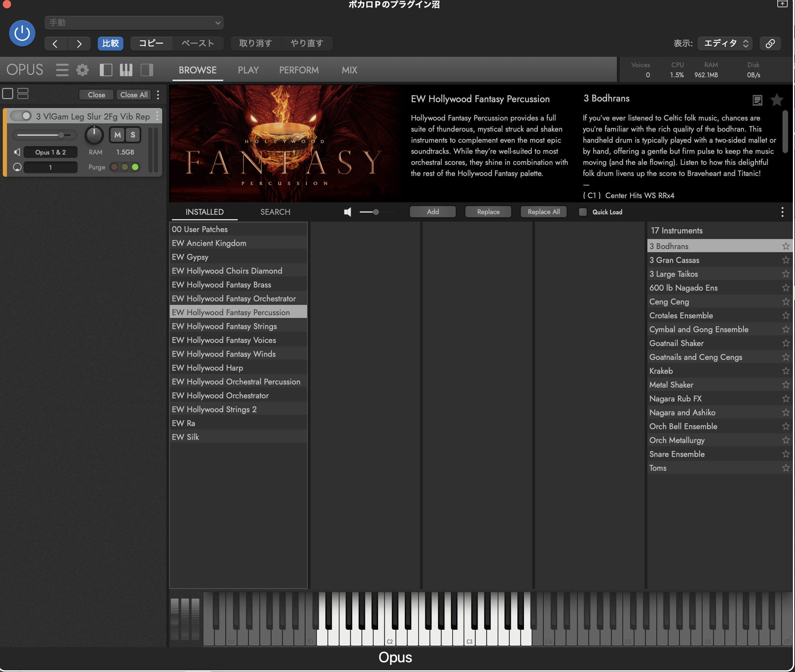Toggle the right sidebar panel icon
This screenshot has height=672, width=795.
147,70
